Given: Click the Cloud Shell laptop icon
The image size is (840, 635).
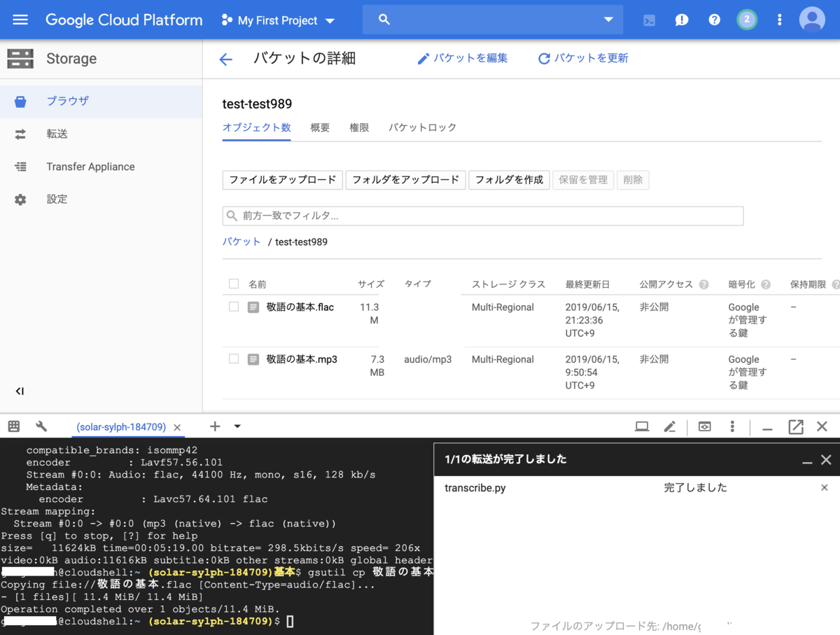Looking at the screenshot, I should pos(642,426).
